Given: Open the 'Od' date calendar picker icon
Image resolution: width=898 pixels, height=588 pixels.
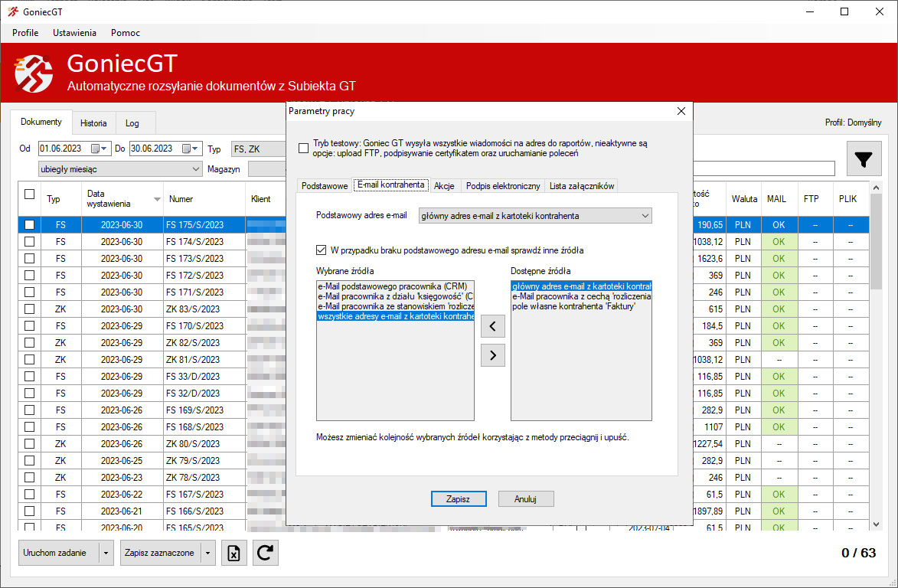Looking at the screenshot, I should click(x=95, y=149).
